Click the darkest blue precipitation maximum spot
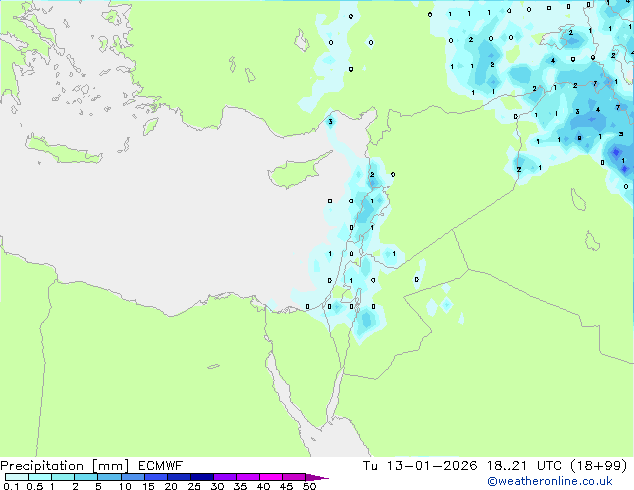The height and width of the screenshot is (490, 634). click(616, 152)
